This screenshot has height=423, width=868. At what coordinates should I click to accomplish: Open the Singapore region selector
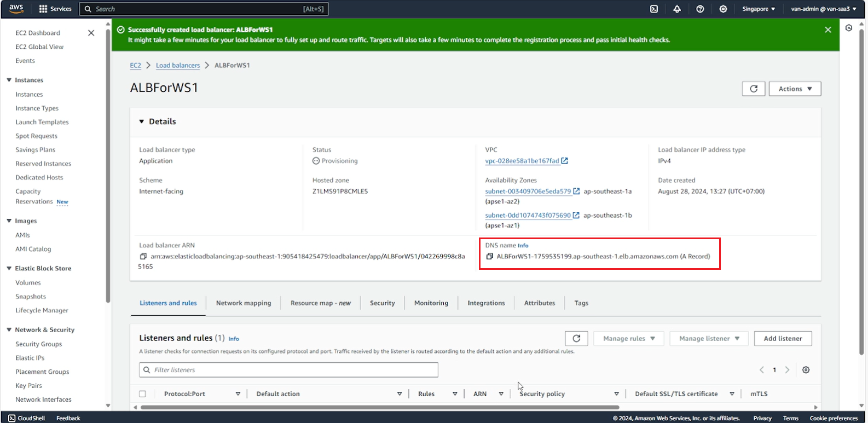[759, 9]
